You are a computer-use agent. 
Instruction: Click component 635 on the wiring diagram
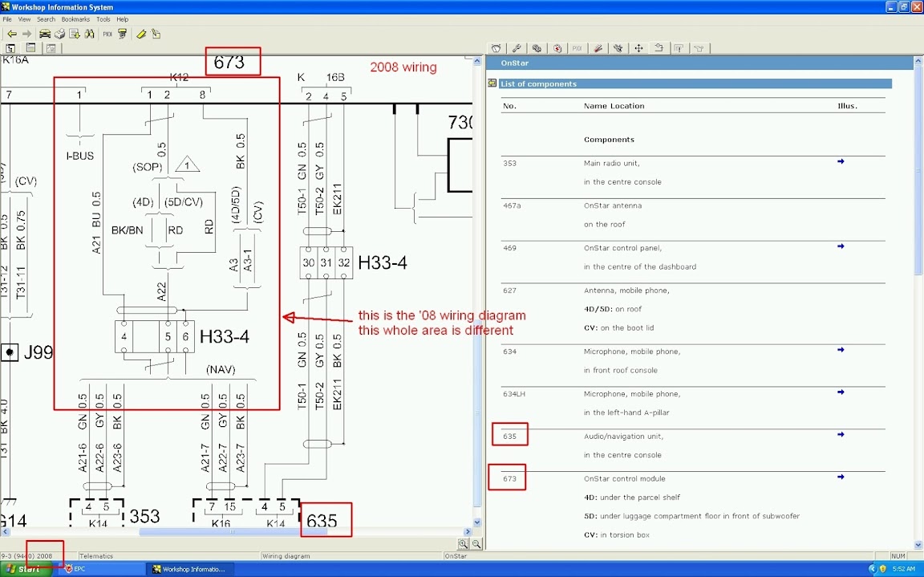point(322,520)
